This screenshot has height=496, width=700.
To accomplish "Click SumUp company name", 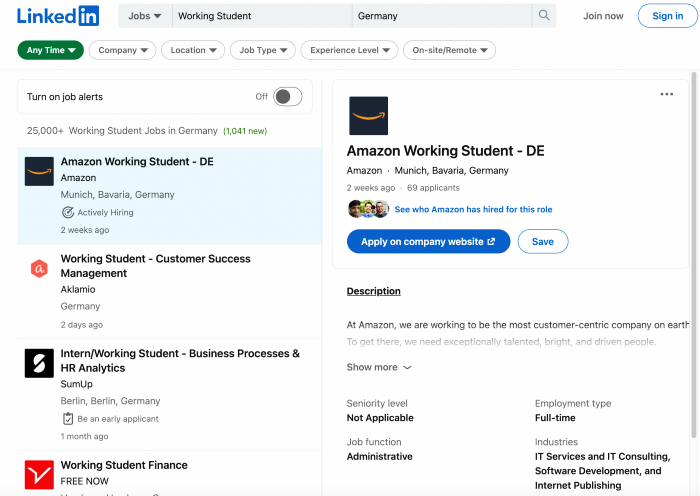I will (x=76, y=384).
